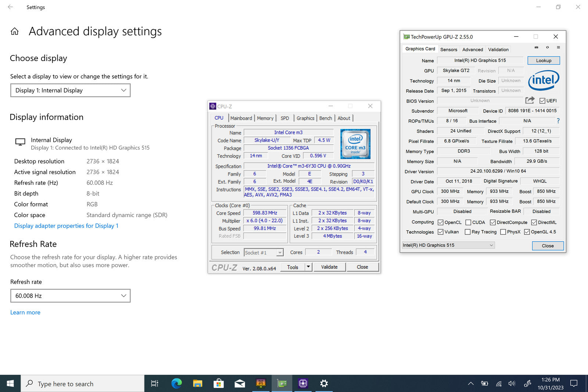Open the Action Center notifications icon
Screen dimensions: 588x392
(x=574, y=384)
